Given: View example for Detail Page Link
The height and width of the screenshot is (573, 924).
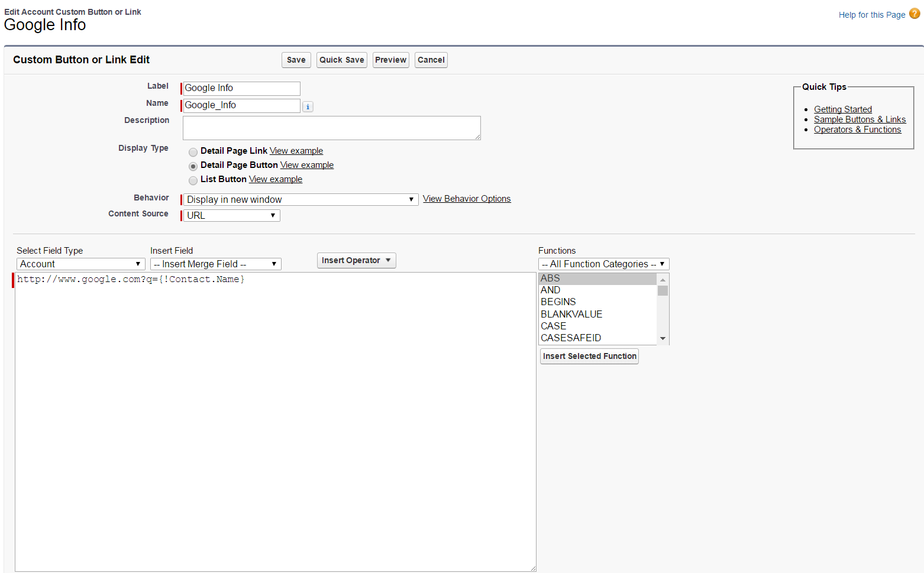Looking at the screenshot, I should (x=296, y=151).
